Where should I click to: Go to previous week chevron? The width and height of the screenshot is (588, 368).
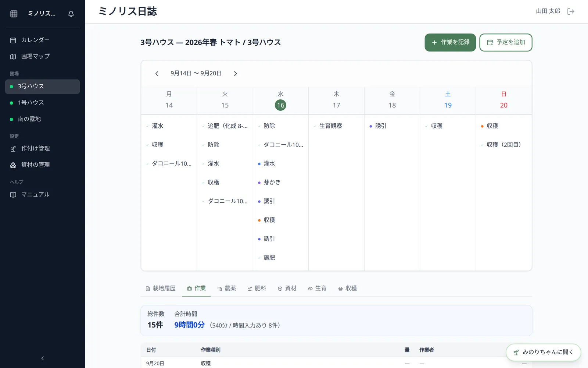click(x=157, y=74)
